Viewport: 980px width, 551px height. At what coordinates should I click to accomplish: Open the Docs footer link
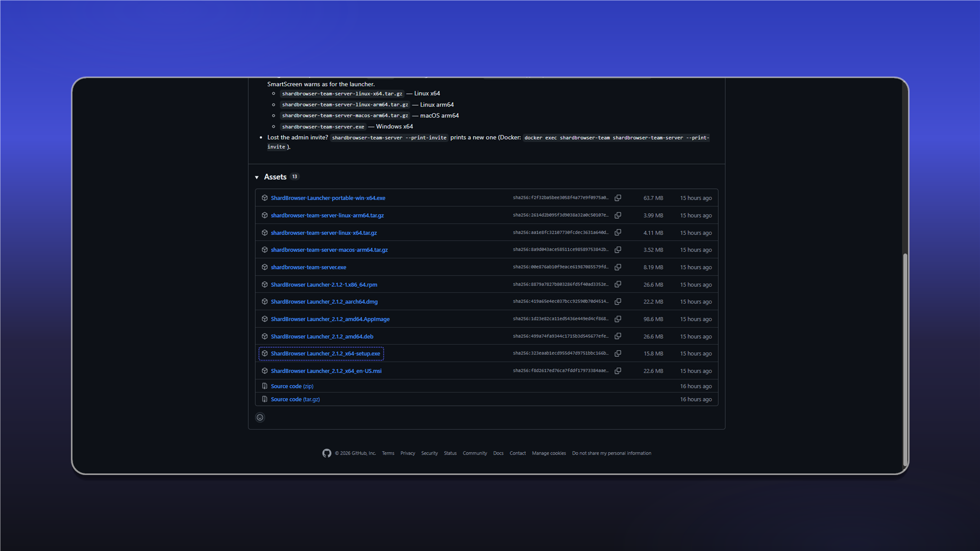[x=498, y=453]
